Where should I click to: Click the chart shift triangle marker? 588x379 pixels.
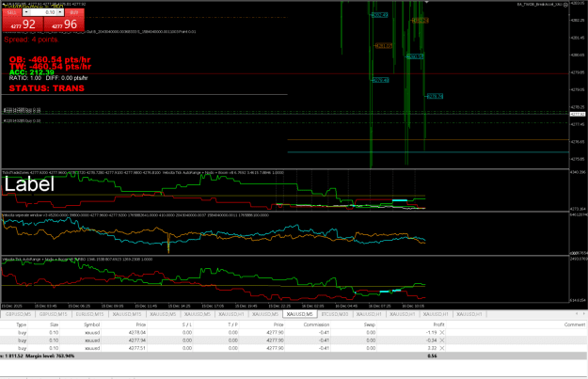click(426, 2)
